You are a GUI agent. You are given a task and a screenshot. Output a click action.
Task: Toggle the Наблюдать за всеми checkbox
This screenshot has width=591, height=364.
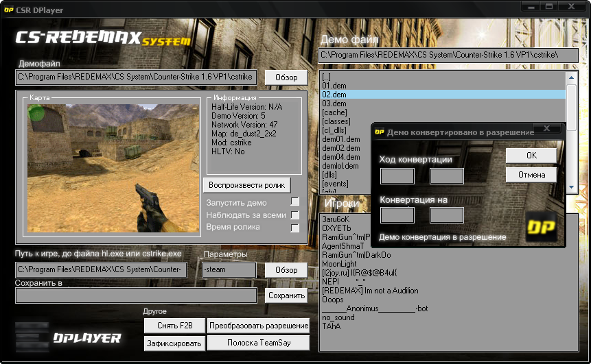click(294, 215)
